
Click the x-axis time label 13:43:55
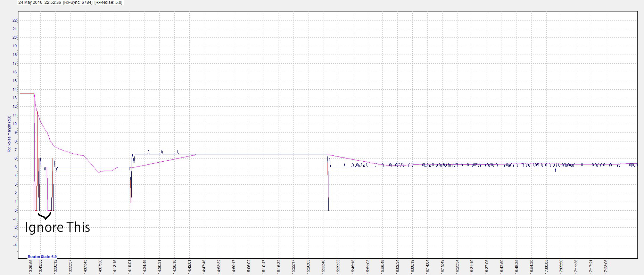coord(40,267)
